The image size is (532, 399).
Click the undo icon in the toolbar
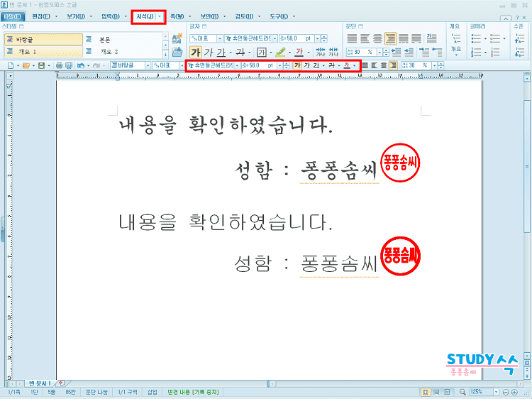pyautogui.click(x=81, y=65)
